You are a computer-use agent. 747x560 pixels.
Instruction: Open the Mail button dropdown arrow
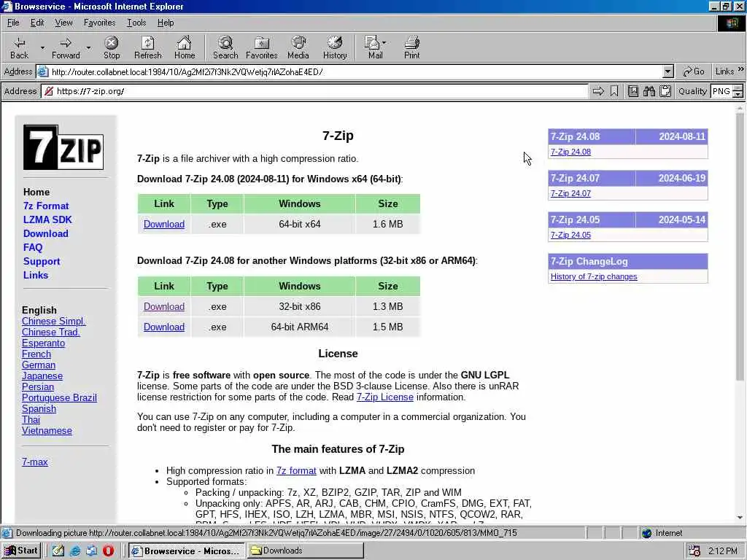(384, 42)
